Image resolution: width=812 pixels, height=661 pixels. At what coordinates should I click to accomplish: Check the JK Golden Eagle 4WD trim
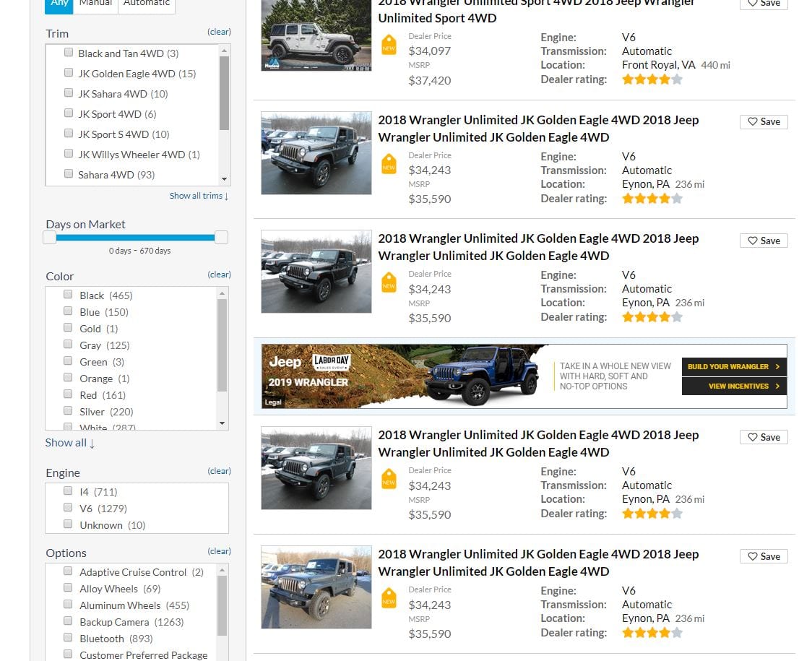click(x=69, y=72)
